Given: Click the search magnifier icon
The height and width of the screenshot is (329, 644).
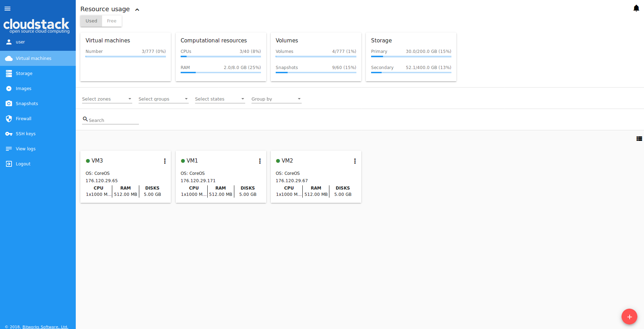Looking at the screenshot, I should pos(85,119).
